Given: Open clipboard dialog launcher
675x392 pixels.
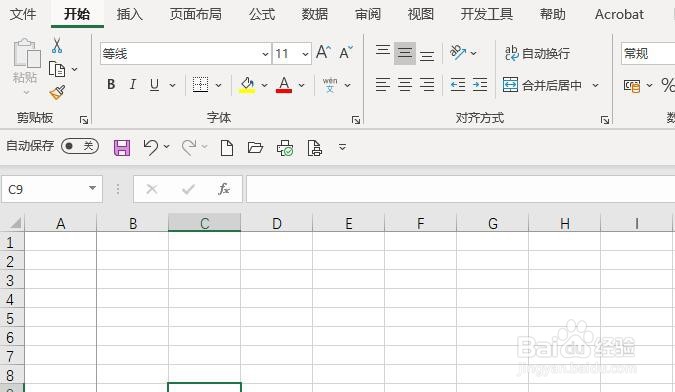Looking at the screenshot, I should coord(84,120).
